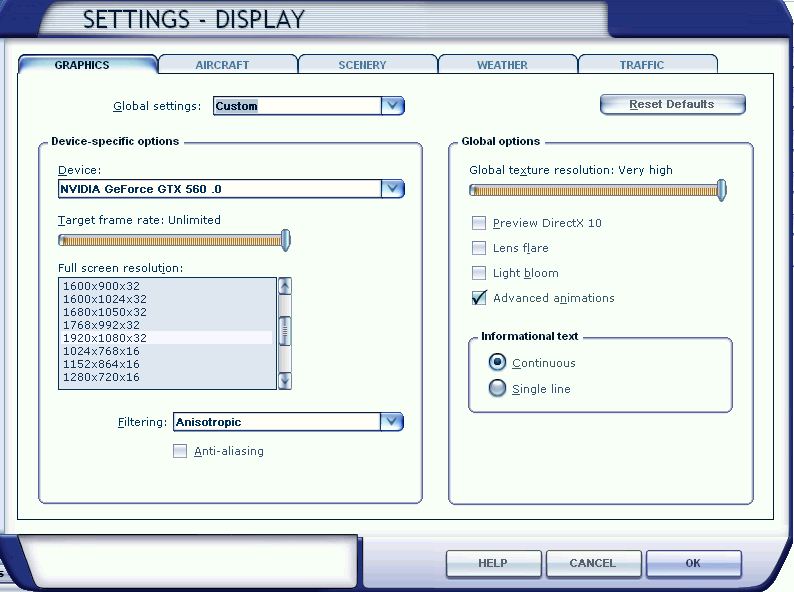Click resolution list scroll up arrow
Screen dimensions: 794x592
tap(285, 286)
